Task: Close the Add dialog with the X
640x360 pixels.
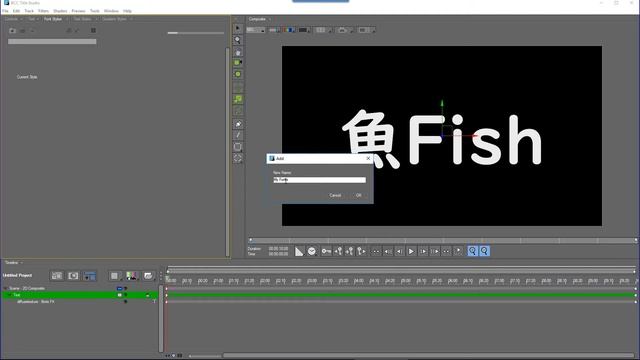Action: point(368,158)
